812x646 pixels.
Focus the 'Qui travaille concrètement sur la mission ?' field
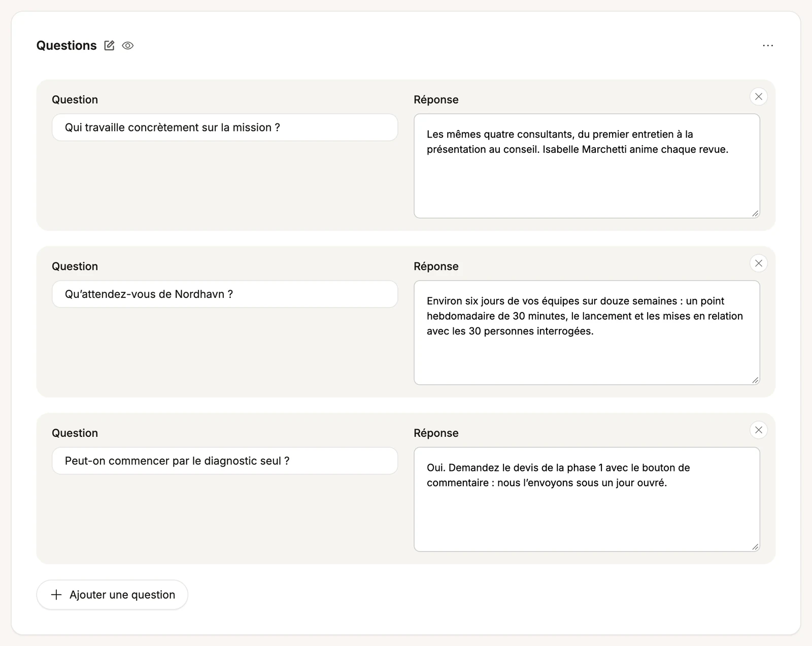tap(225, 127)
